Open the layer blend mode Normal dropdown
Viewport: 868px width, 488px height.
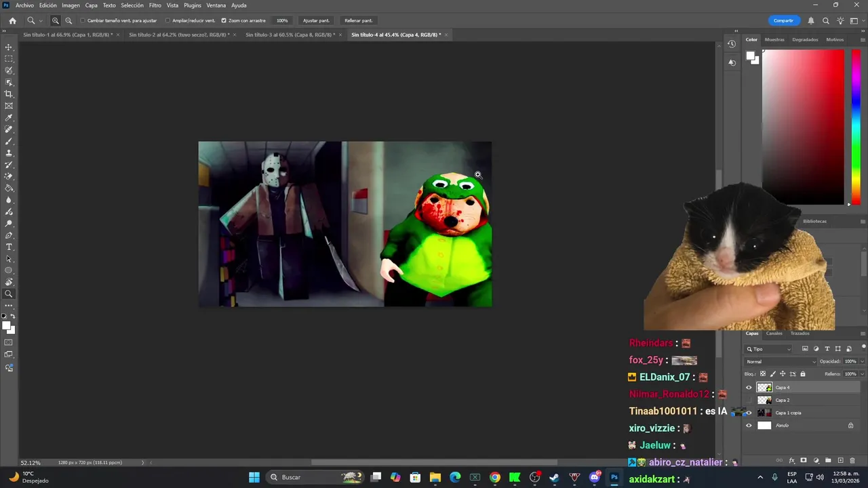point(781,361)
